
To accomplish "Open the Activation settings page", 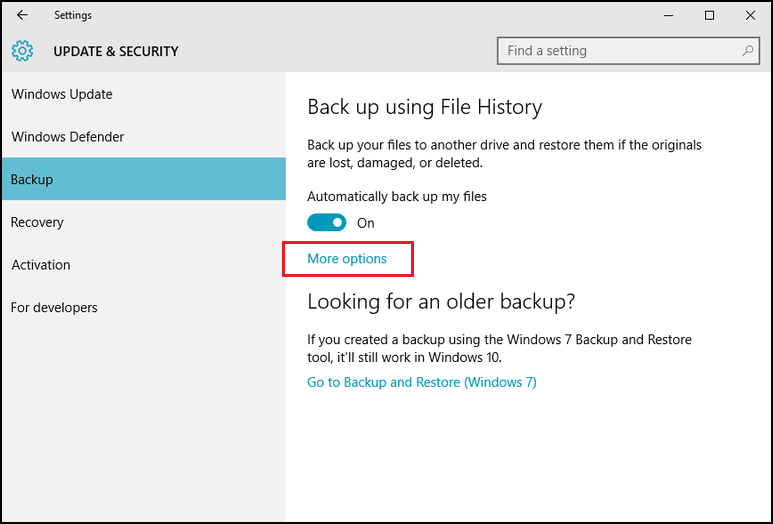I will (x=41, y=265).
